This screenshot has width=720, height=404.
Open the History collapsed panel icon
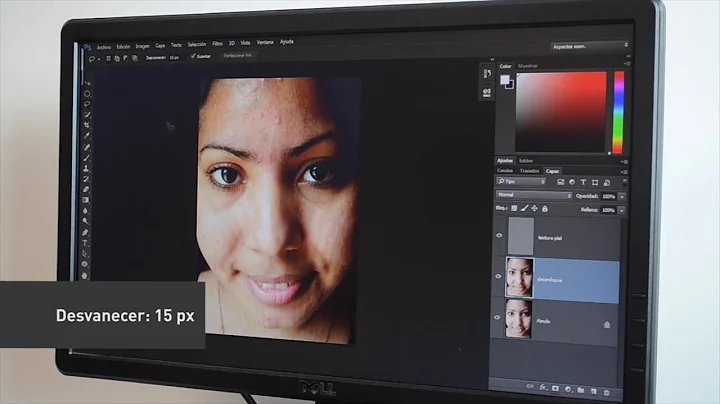tap(487, 73)
